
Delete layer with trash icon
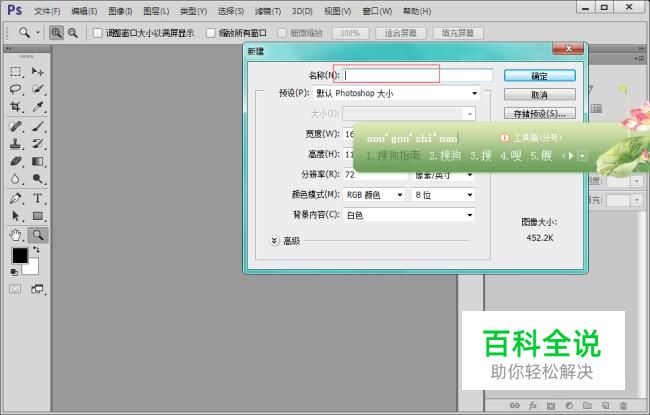623,405
